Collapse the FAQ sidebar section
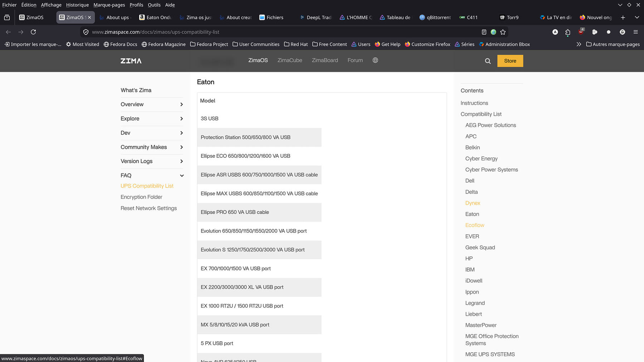The image size is (644, 362). pos(152,176)
